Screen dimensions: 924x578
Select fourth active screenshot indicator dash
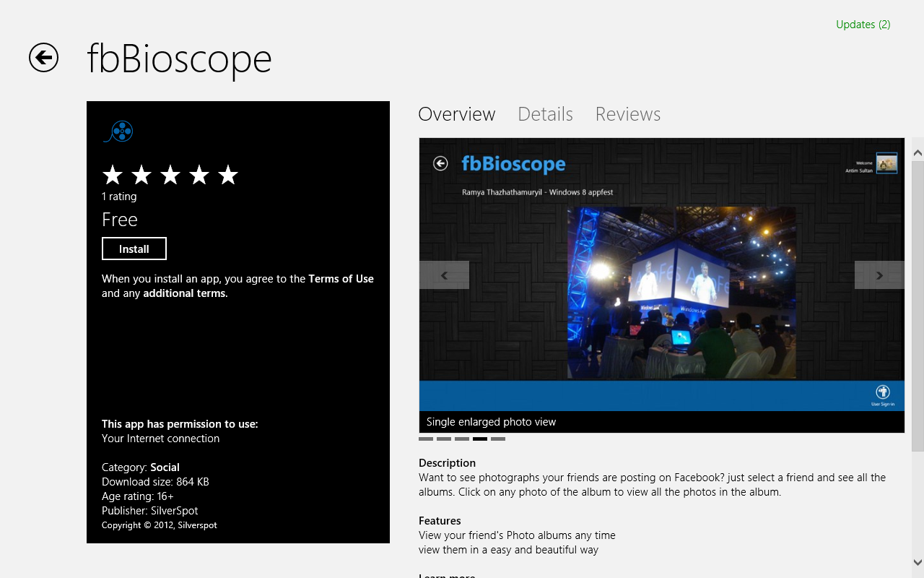tap(480, 439)
